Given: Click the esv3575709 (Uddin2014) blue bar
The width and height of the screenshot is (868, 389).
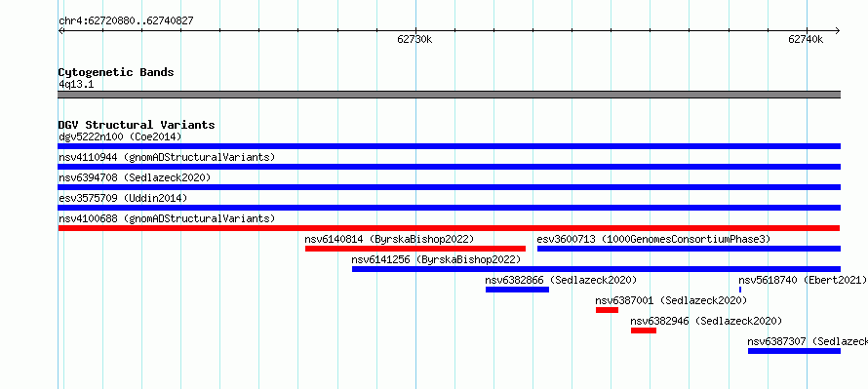Looking at the screenshot, I should coord(449,208).
